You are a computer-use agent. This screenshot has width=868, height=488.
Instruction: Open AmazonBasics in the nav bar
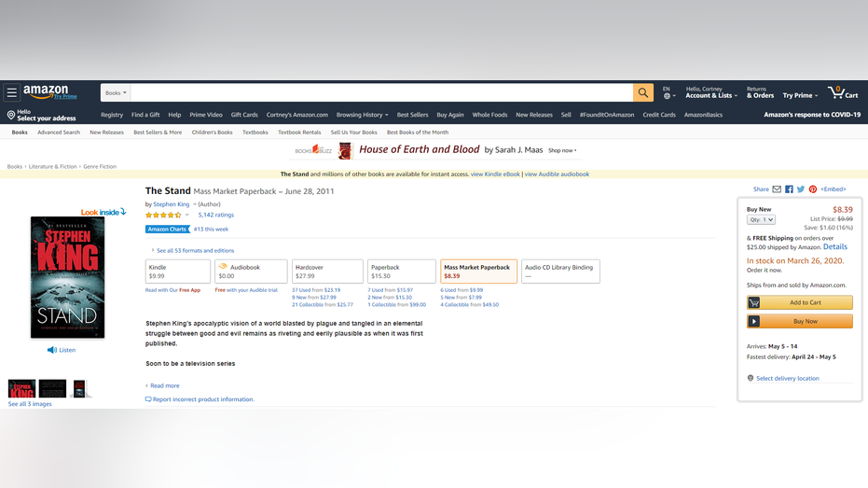703,115
